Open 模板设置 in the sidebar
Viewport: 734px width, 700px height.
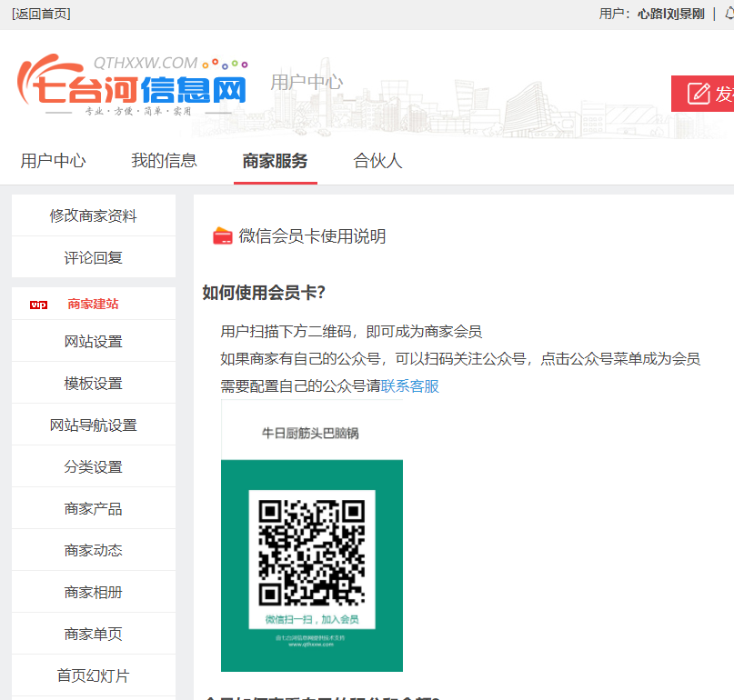point(94,384)
